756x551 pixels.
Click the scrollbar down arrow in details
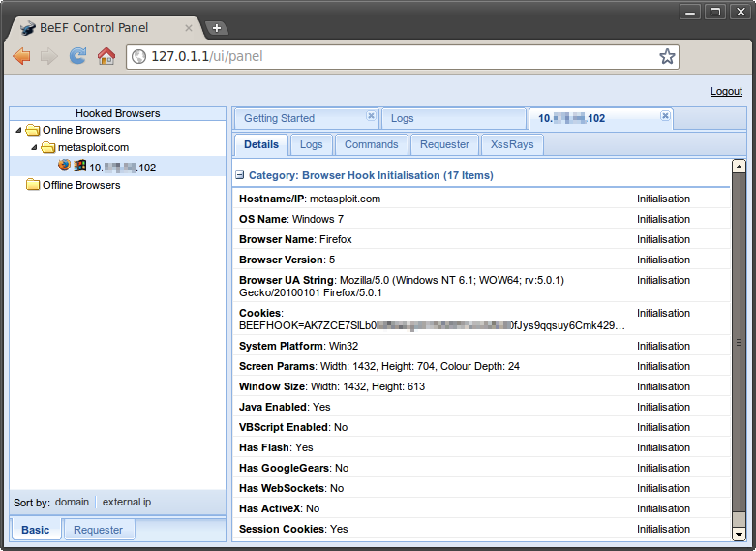coord(739,534)
